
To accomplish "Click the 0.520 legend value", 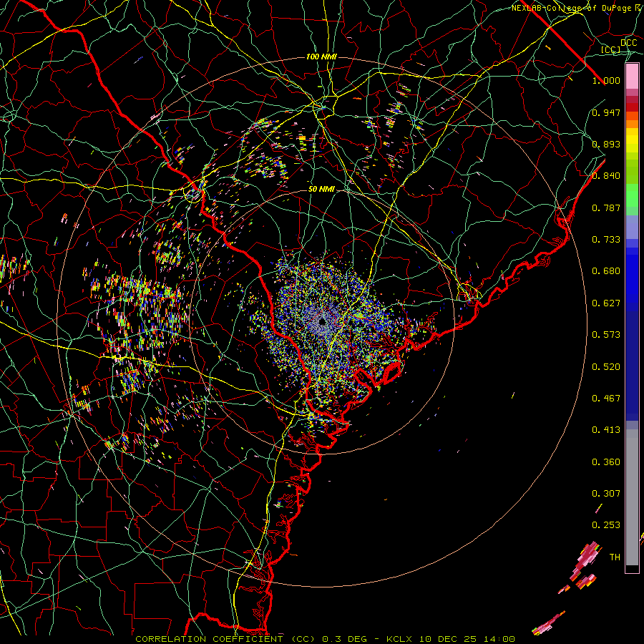I will pos(606,367).
